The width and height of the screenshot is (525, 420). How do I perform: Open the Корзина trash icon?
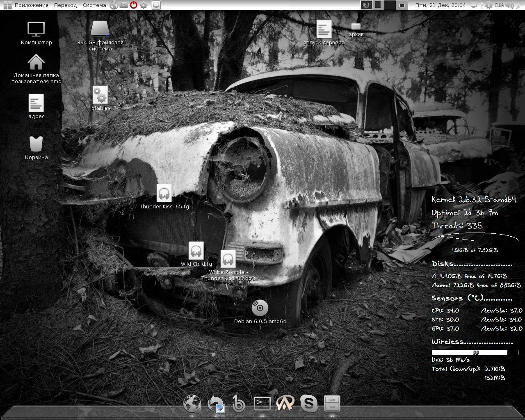tap(36, 144)
